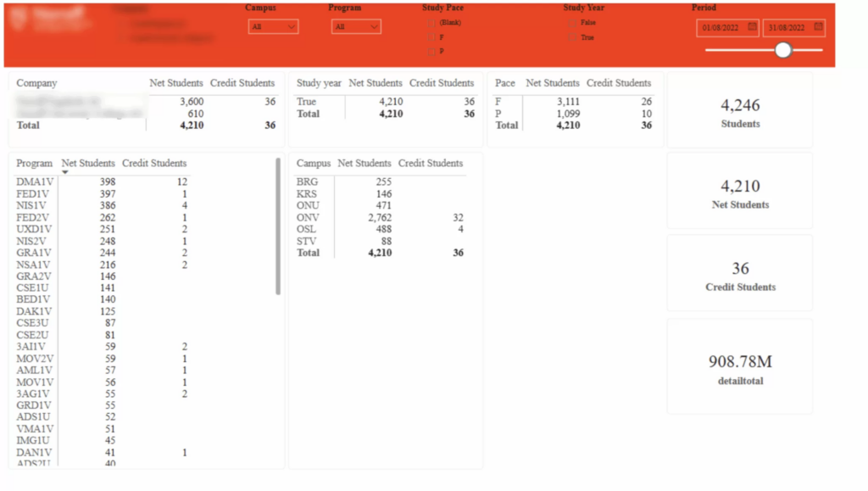Viewport: 868px width, 491px height.
Task: Enable the False checkbox under Study Year
Action: (x=572, y=23)
